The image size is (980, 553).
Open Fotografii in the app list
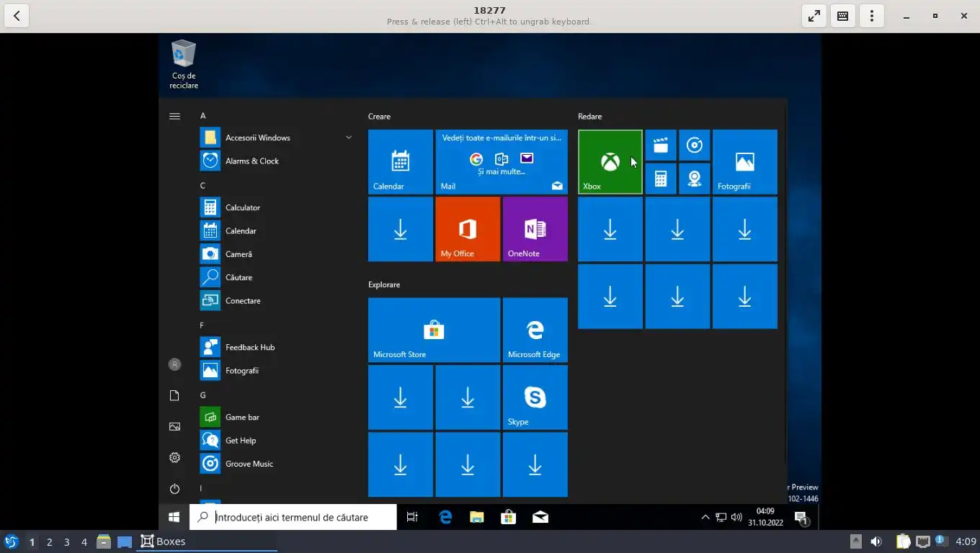[x=277, y=370]
